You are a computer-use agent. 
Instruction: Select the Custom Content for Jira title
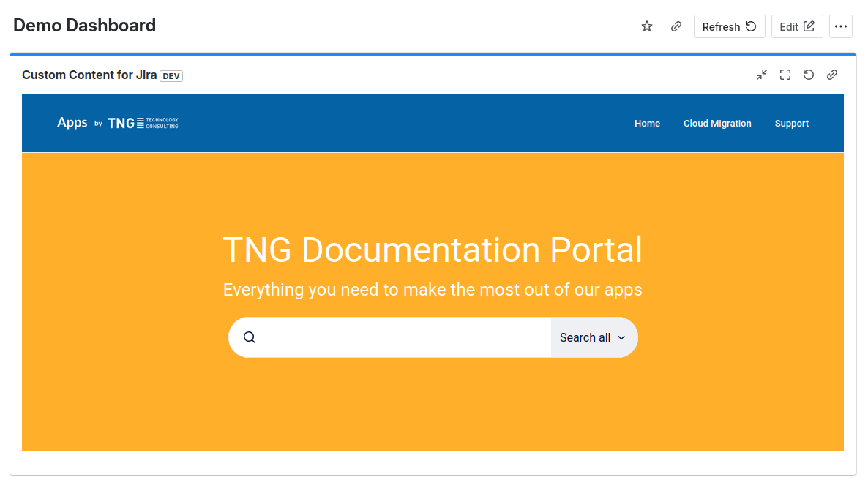pos(89,75)
